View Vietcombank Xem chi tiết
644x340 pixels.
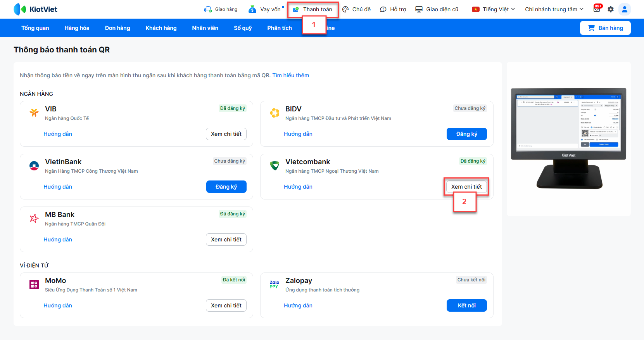[466, 187]
